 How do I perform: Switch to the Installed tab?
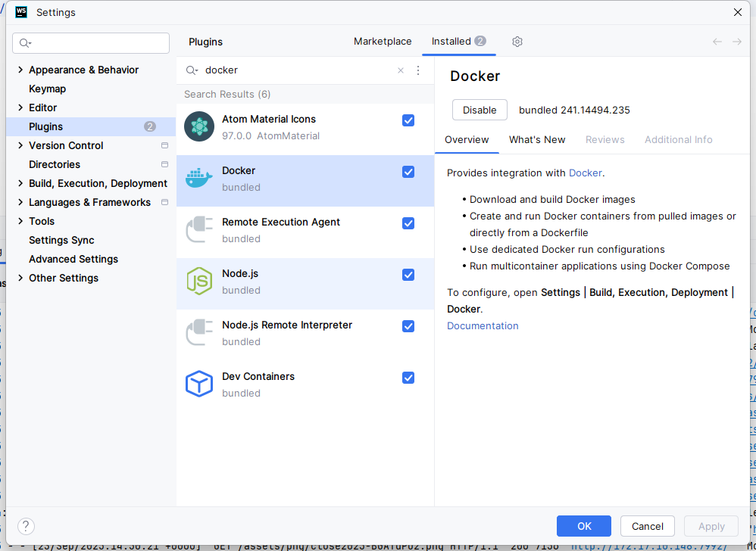pyautogui.click(x=459, y=42)
